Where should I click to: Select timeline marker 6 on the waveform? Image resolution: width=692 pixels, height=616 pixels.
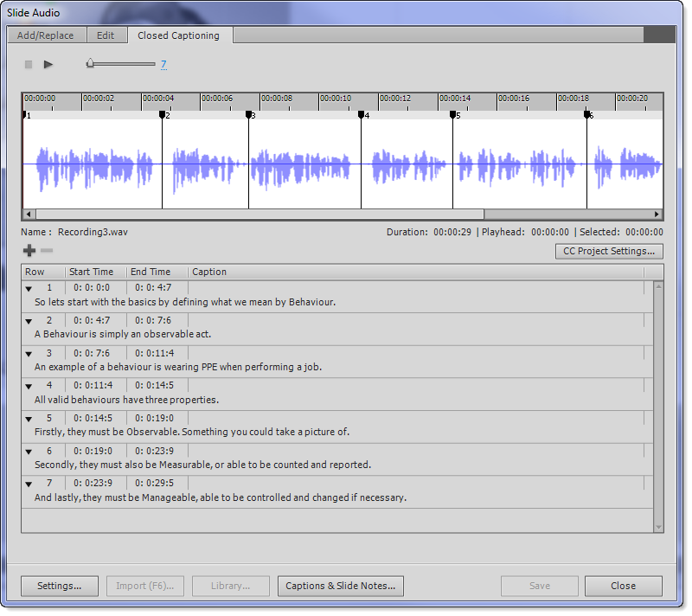click(587, 113)
